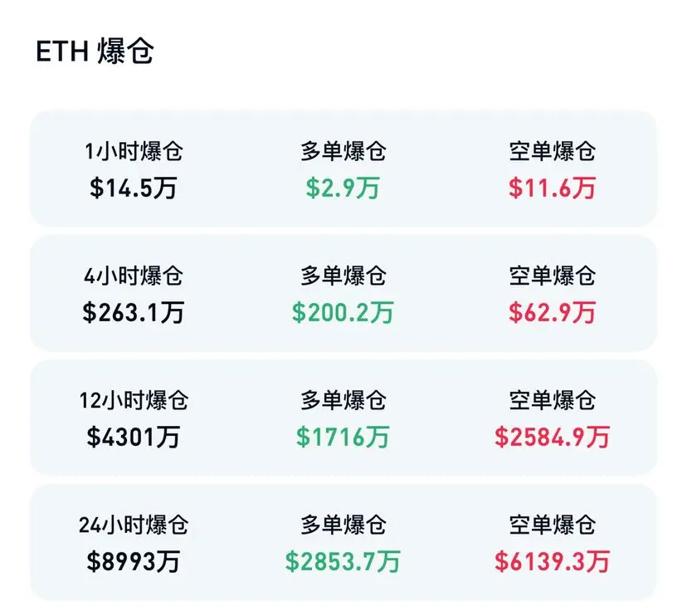The height and width of the screenshot is (616, 687).
Task: Click 多单爆仓 label in the 24-hour row
Action: pos(343,526)
